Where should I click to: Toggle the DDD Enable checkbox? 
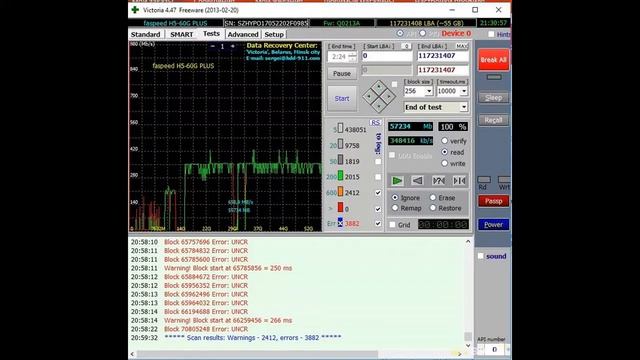(x=392, y=156)
